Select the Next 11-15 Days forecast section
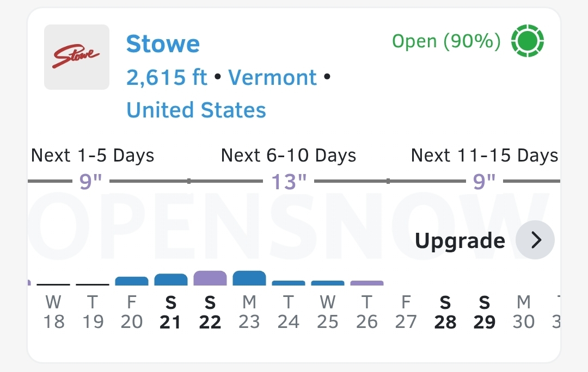The image size is (588, 372). (x=484, y=156)
